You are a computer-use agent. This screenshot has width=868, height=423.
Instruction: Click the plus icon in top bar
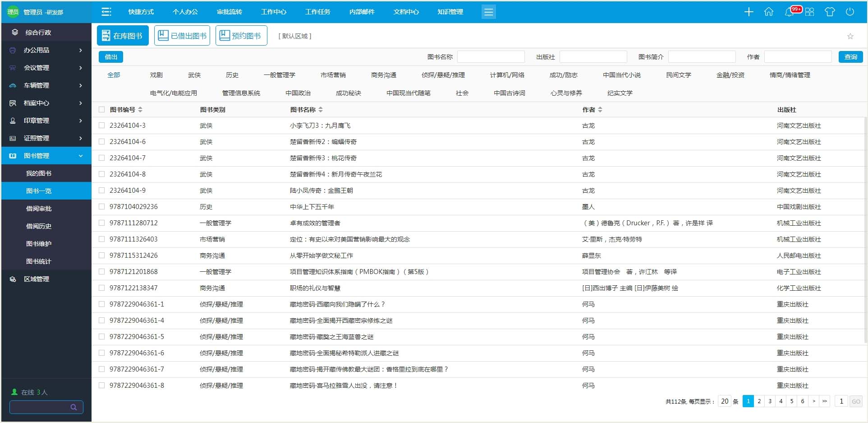[749, 12]
